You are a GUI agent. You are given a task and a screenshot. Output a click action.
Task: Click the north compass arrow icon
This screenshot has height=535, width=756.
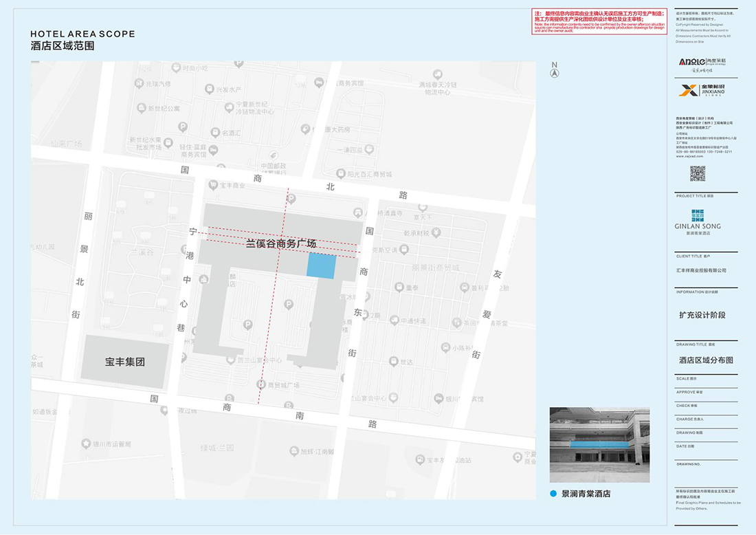pos(554,73)
